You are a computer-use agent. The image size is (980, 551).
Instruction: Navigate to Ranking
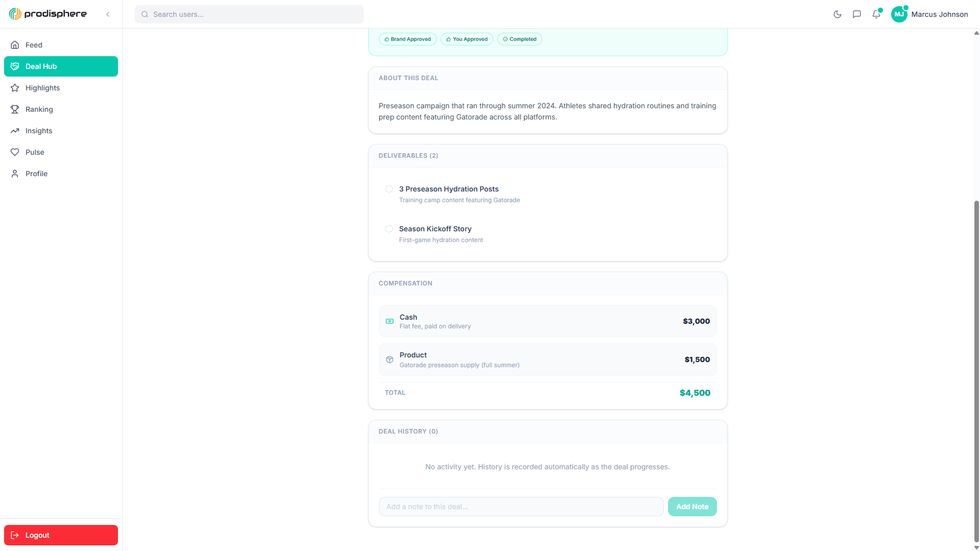coord(39,109)
